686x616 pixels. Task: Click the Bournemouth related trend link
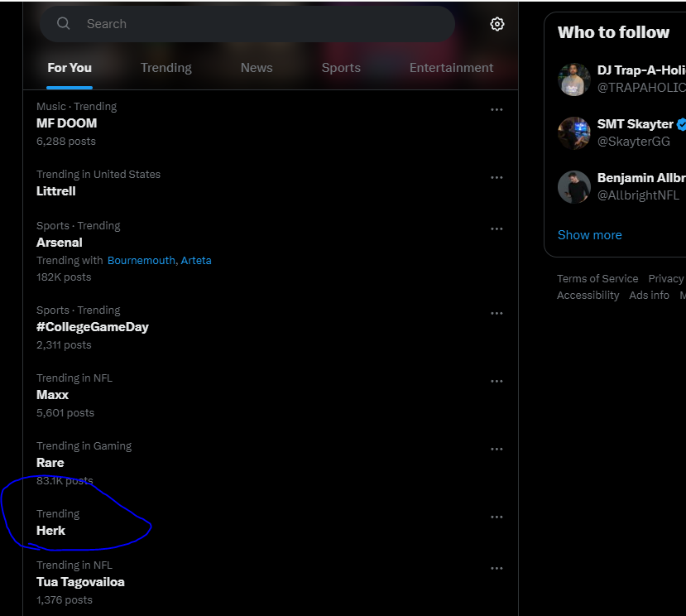[x=141, y=261]
